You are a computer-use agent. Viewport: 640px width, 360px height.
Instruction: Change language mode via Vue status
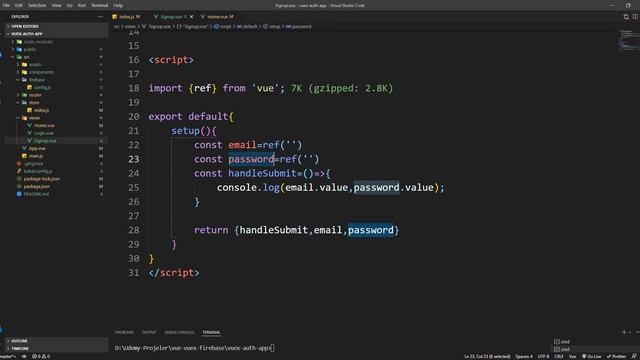[573, 356]
